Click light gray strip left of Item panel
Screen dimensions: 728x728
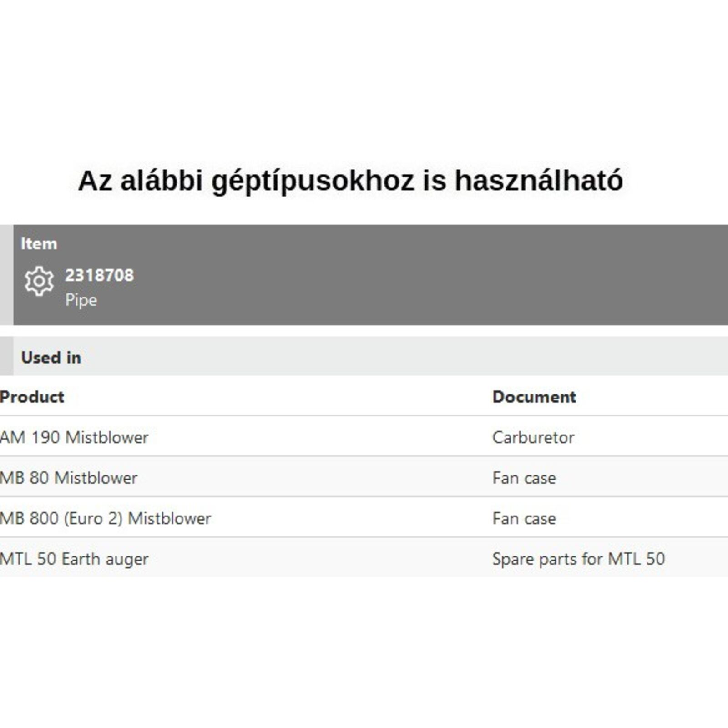click(6, 275)
